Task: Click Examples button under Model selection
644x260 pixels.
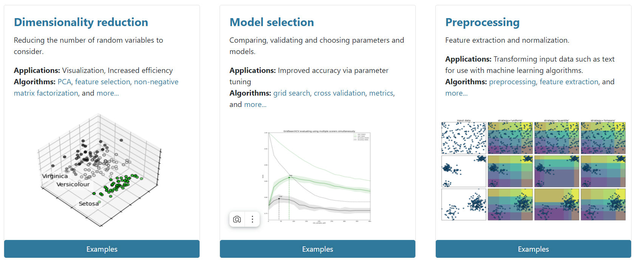Action: click(x=317, y=249)
